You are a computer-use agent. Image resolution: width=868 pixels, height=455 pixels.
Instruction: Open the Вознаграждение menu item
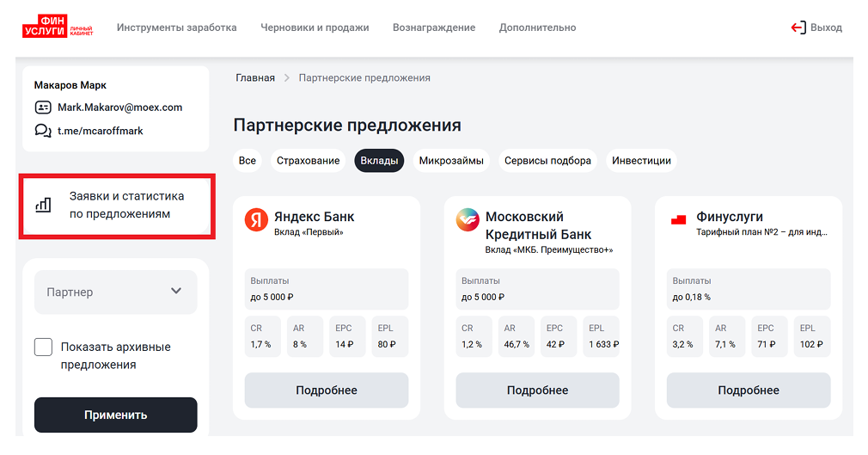coord(433,28)
